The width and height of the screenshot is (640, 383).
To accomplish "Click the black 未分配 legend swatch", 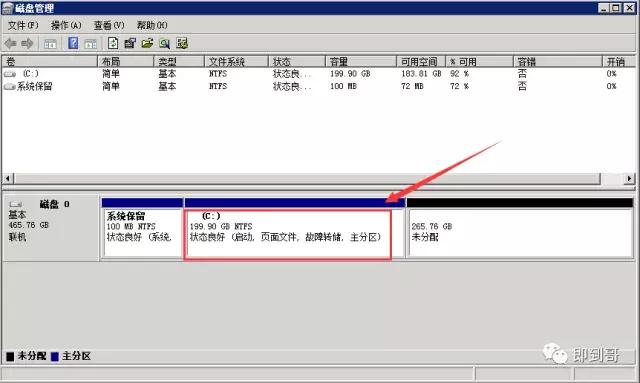I will 10,356.
